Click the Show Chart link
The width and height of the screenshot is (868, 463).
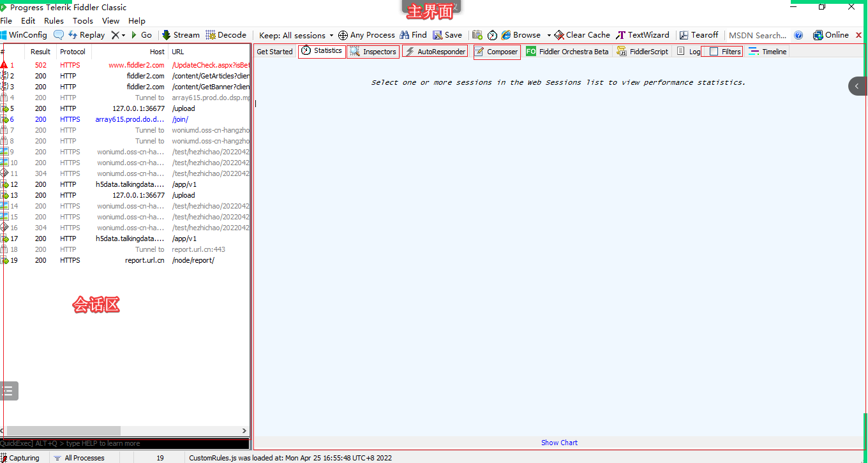(559, 443)
